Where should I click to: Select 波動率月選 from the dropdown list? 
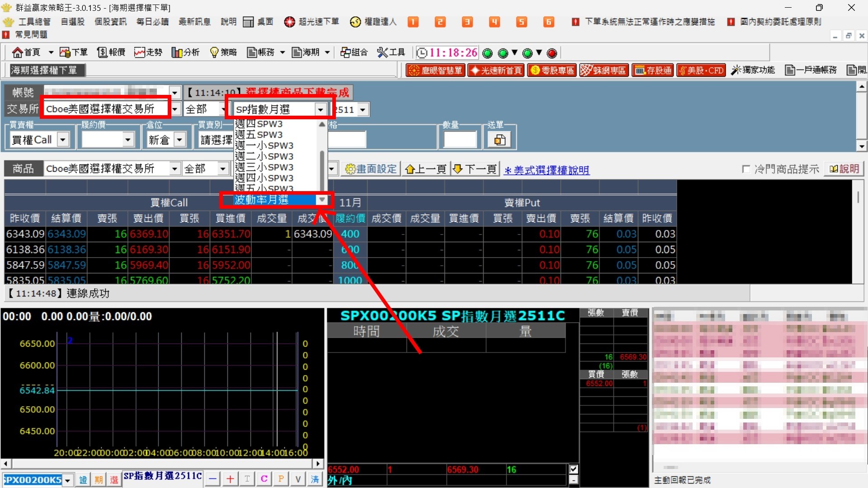(261, 200)
